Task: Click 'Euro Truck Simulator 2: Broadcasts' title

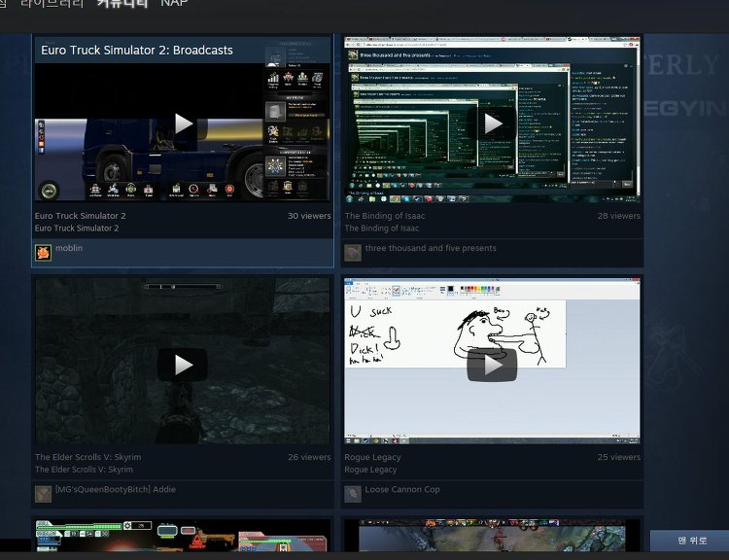Action: (137, 51)
